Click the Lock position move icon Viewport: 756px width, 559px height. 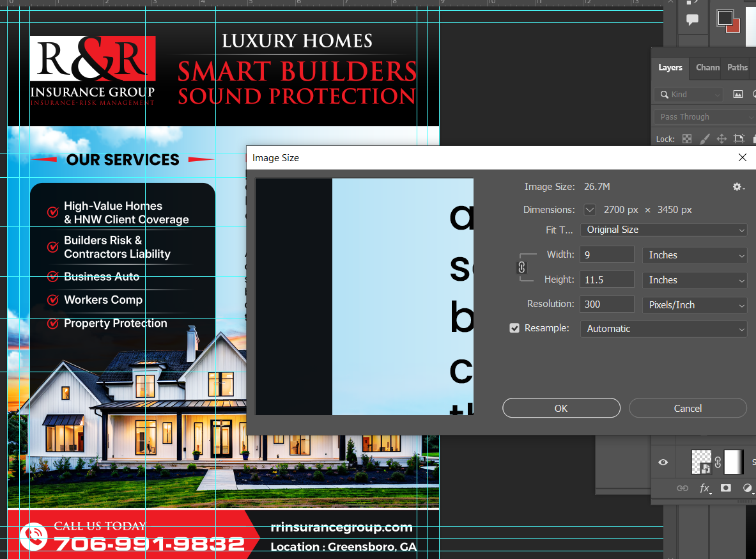pos(721,139)
